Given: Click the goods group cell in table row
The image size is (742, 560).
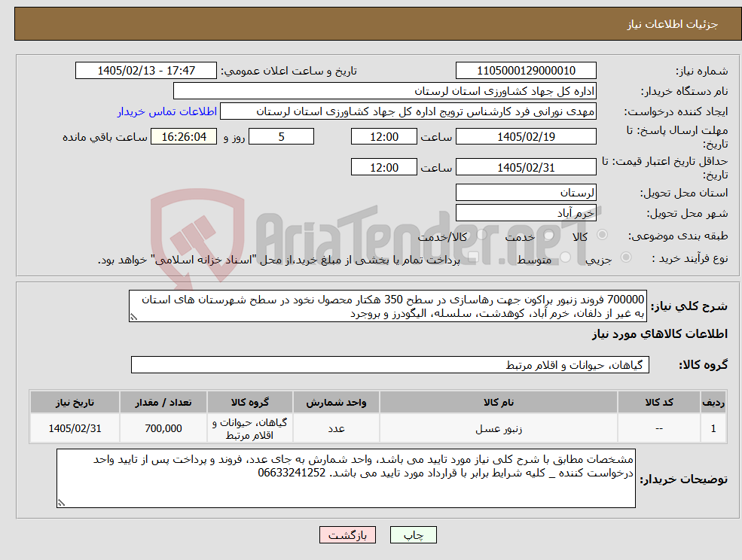Looking at the screenshot, I should (x=249, y=428).
